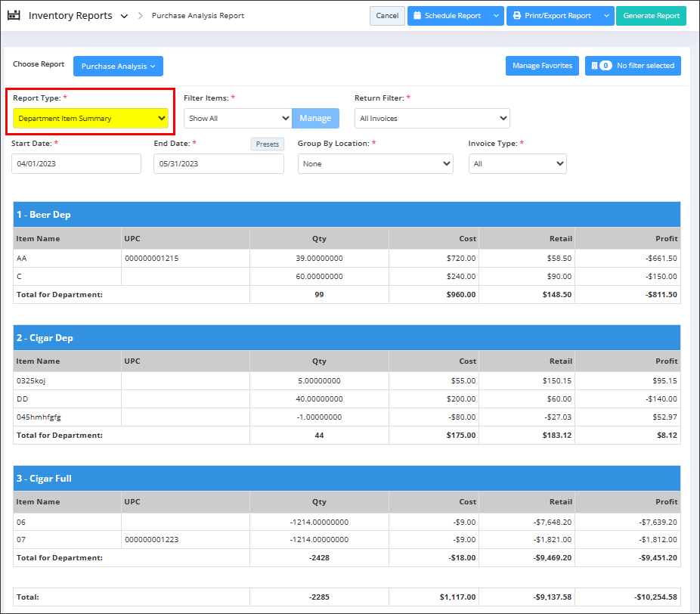Open the Return Filter All Invoices dropdown
700x614 pixels.
pos(432,118)
